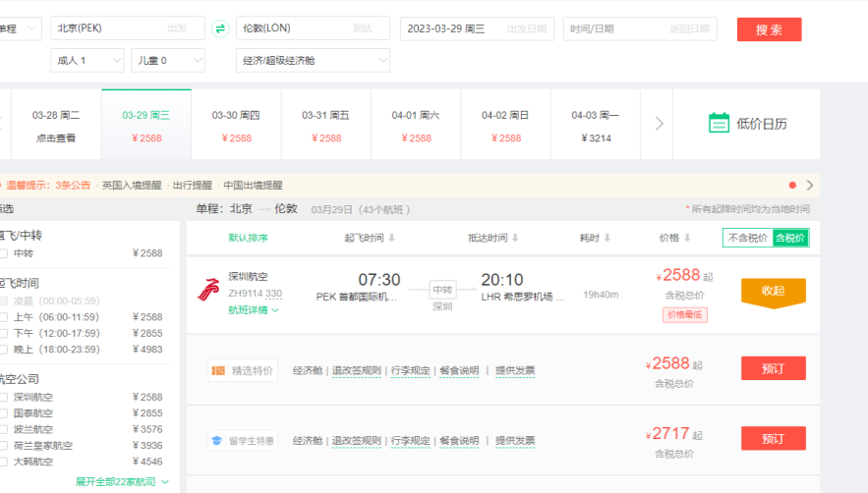Screen dimensions: 868x493
Task: Tick the 下午 (12:00-17:59) checkbox
Action: pyautogui.click(x=4, y=333)
